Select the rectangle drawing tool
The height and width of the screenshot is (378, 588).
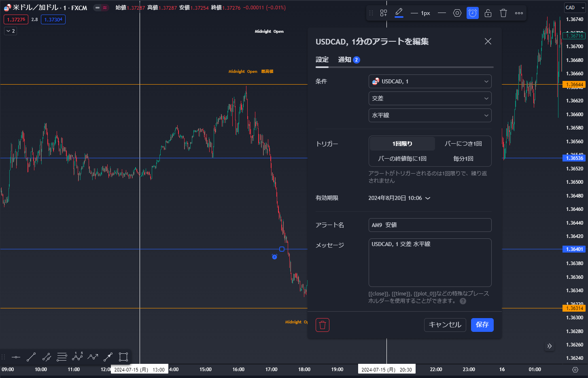(123, 357)
